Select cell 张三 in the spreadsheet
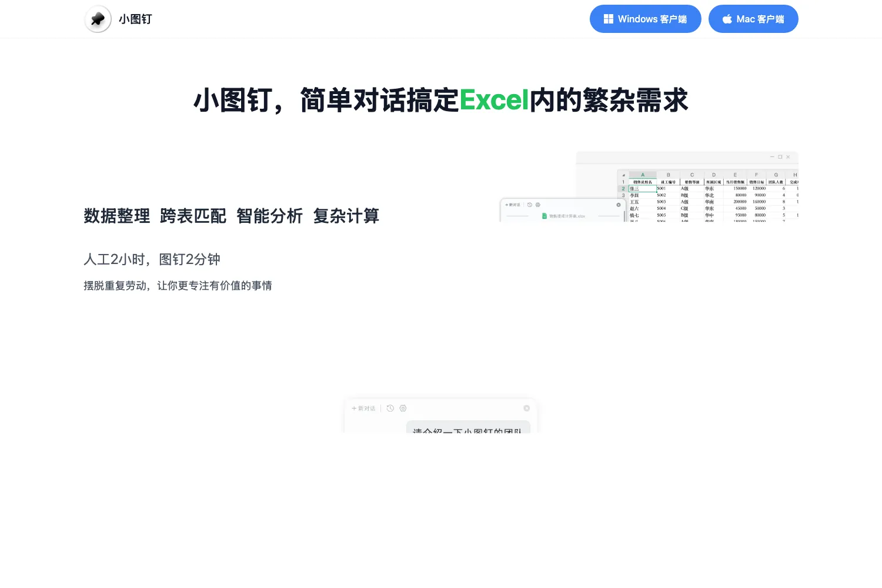 coord(643,189)
